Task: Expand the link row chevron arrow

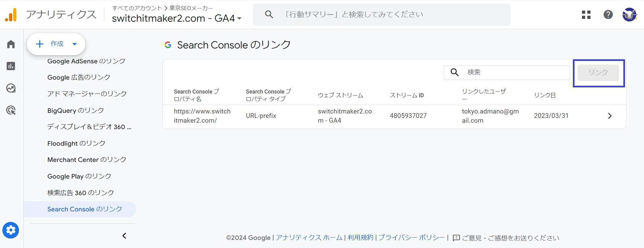Action: (610, 116)
